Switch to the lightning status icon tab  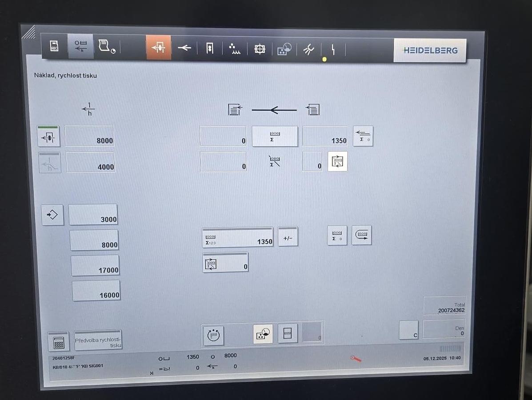click(x=333, y=49)
